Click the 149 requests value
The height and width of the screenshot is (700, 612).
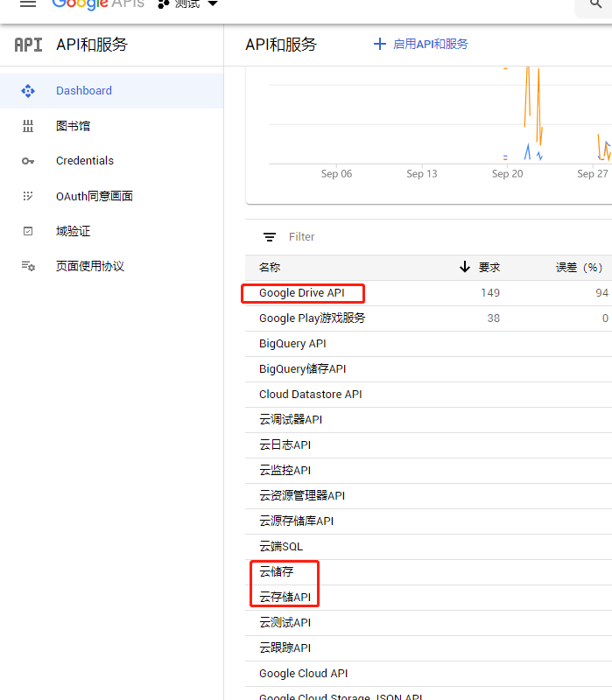click(490, 293)
